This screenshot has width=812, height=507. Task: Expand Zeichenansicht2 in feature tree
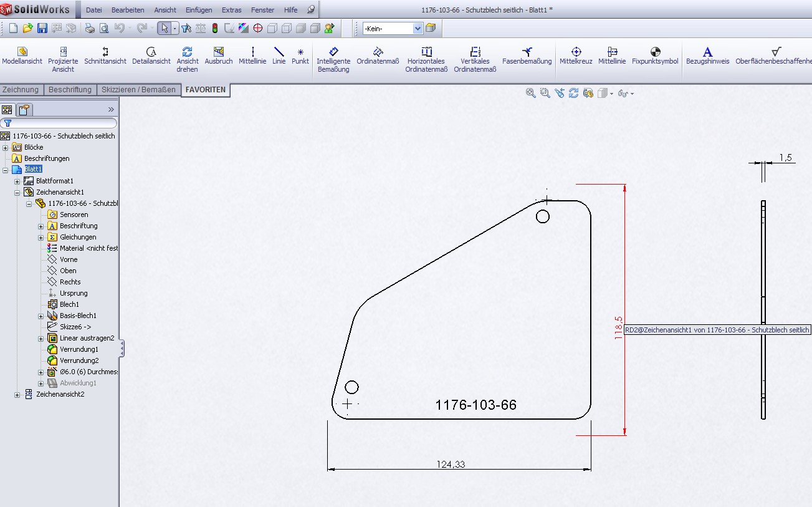[x=17, y=395]
